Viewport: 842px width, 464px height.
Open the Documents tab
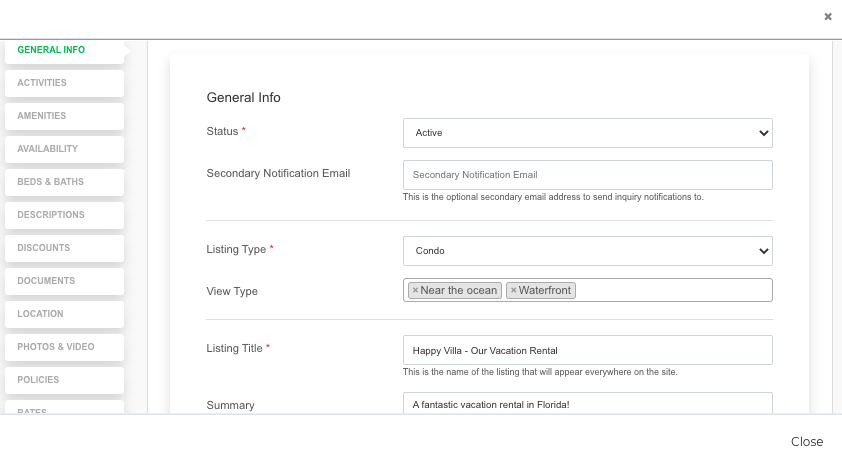(x=64, y=281)
